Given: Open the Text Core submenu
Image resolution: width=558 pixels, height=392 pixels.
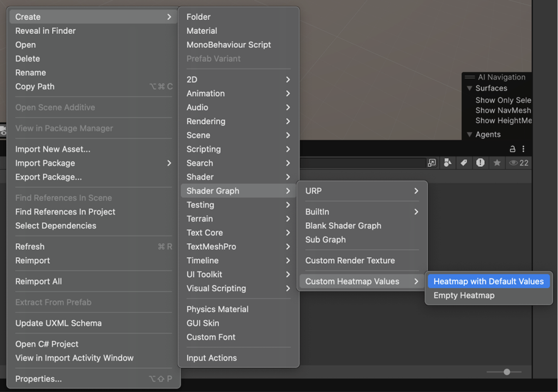Looking at the screenshot, I should click(238, 233).
